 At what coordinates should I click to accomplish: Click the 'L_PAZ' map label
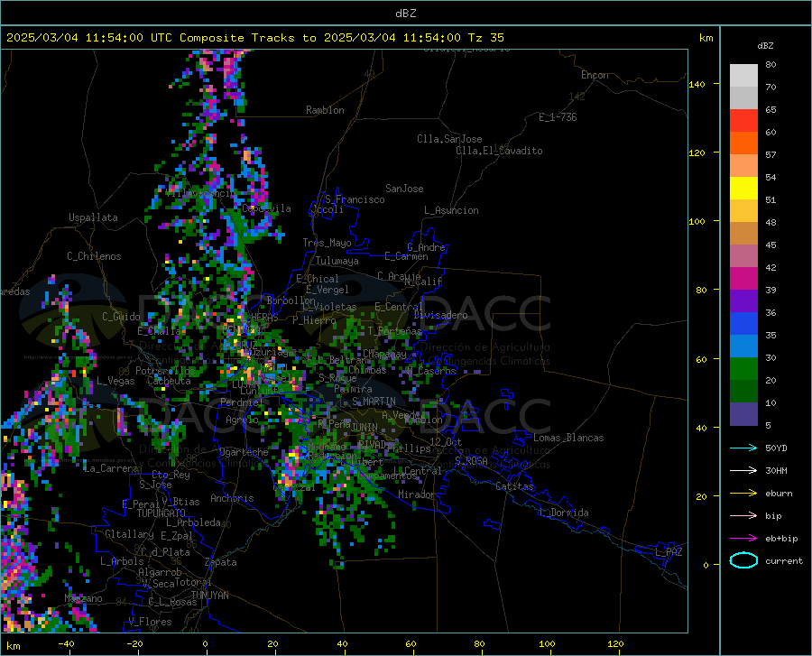click(669, 552)
